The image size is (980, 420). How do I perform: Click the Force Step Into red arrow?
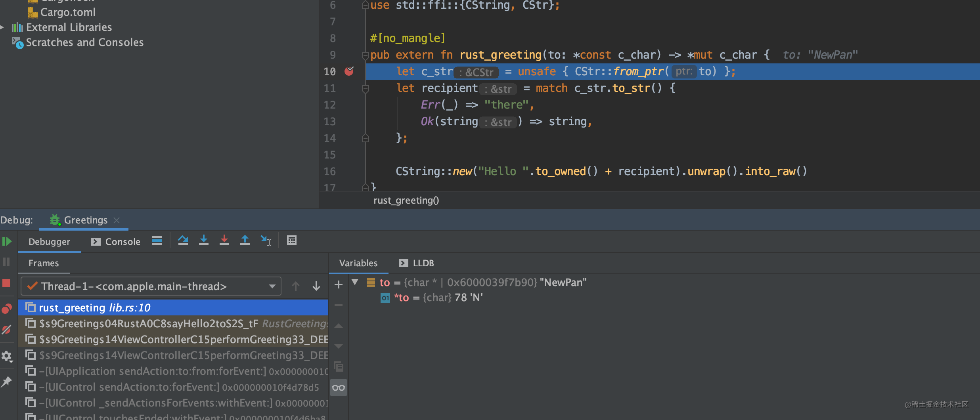click(224, 241)
